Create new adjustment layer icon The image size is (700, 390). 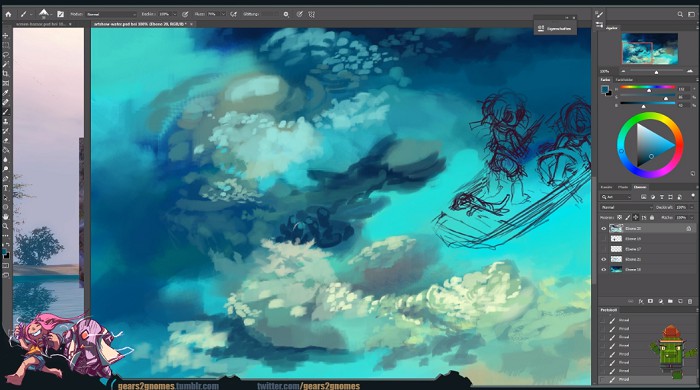[660, 302]
